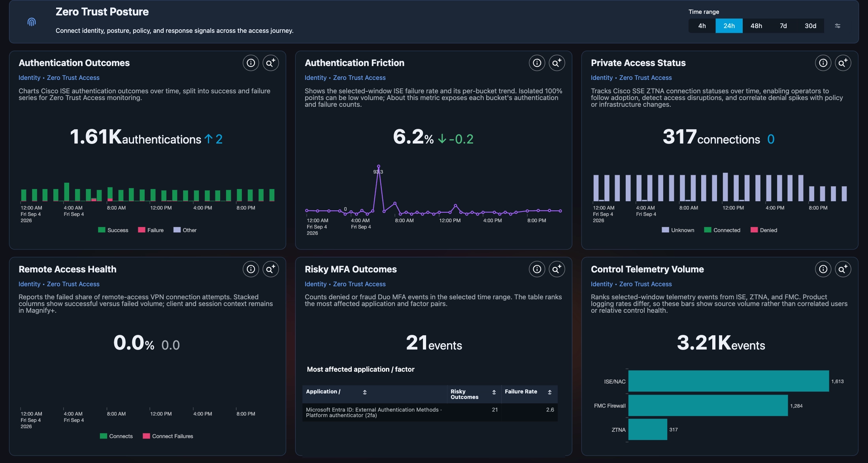Open info for Control Telemetry Volume
Image resolution: width=868 pixels, height=463 pixels.
click(x=823, y=269)
